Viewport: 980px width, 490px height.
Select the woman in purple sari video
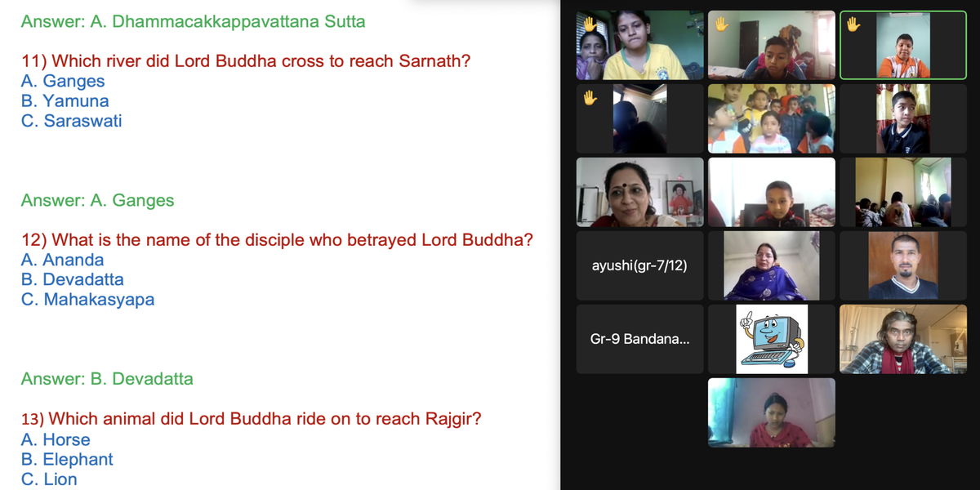[x=772, y=265]
